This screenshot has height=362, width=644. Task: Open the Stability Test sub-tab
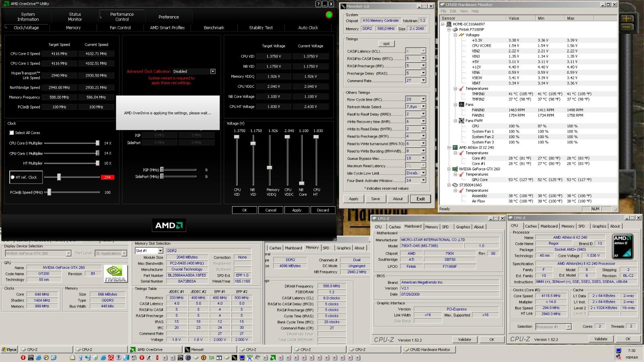(261, 28)
